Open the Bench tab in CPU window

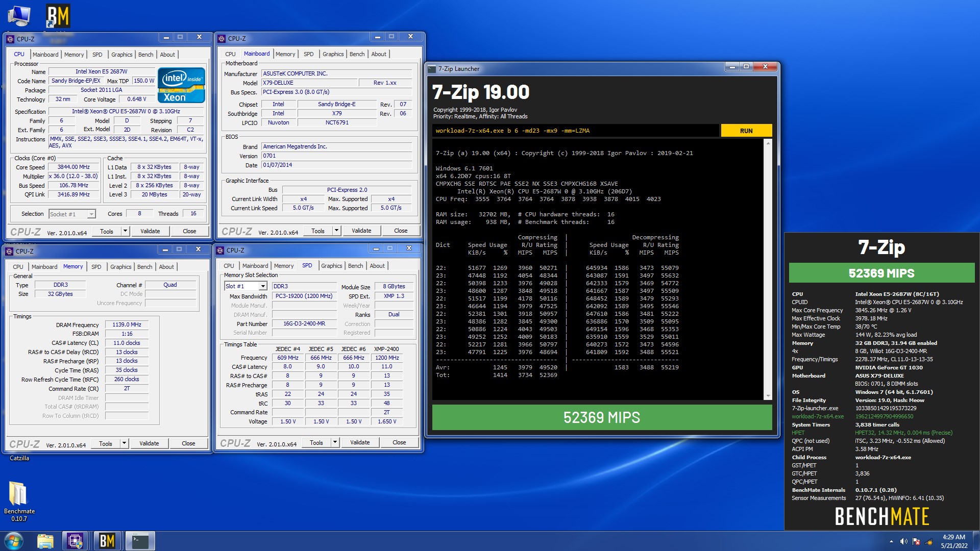click(x=145, y=55)
